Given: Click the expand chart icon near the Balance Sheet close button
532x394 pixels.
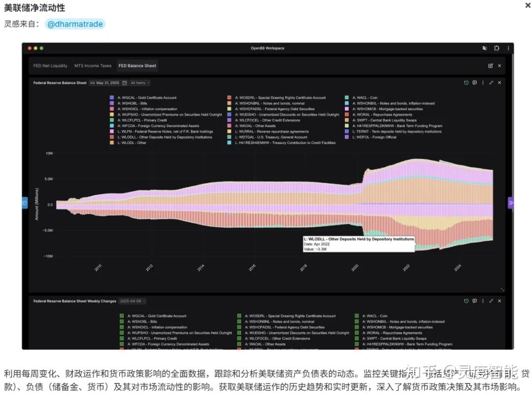Looking at the screenshot, I should [491, 82].
